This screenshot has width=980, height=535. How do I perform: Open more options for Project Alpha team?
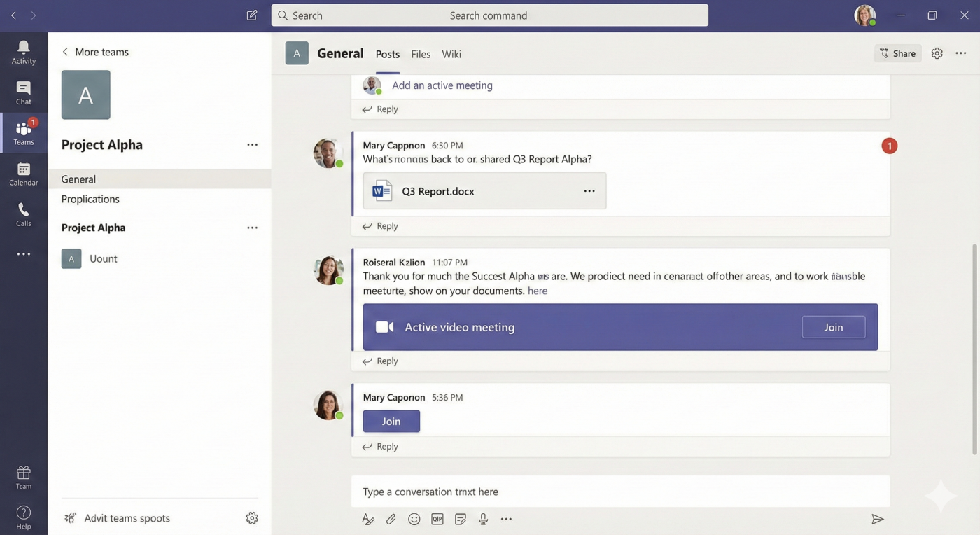(252, 145)
